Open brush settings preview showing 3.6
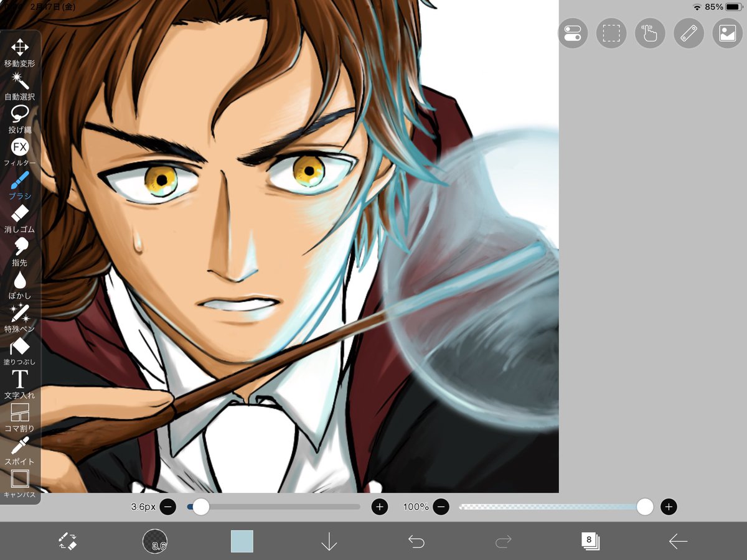The image size is (747, 560). pos(155,541)
